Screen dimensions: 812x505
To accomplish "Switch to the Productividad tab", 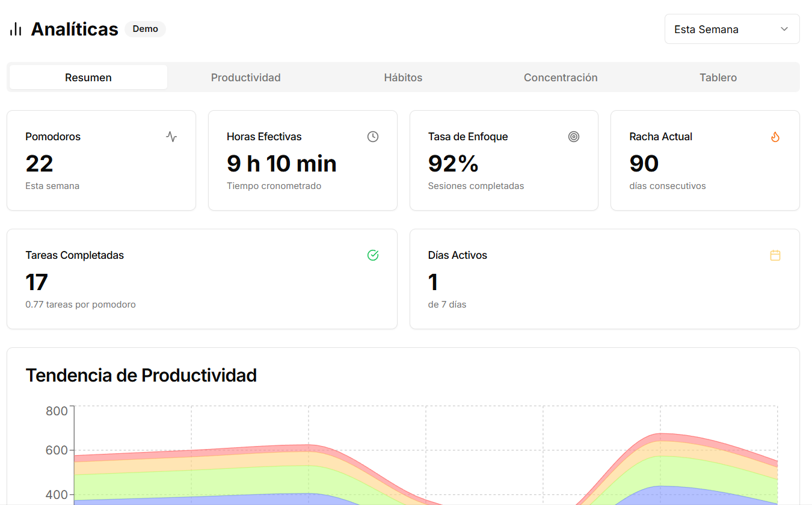I will tap(245, 78).
